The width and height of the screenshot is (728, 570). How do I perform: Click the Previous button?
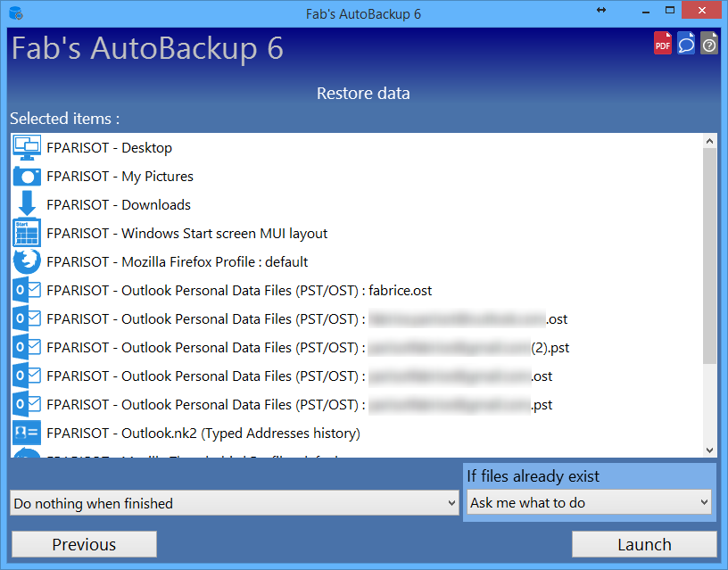point(84,544)
